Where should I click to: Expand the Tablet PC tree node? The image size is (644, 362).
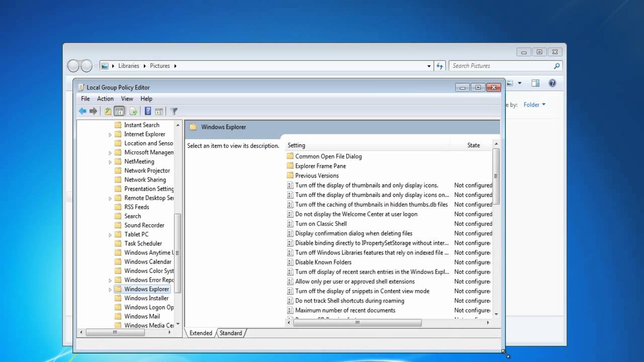(110, 235)
